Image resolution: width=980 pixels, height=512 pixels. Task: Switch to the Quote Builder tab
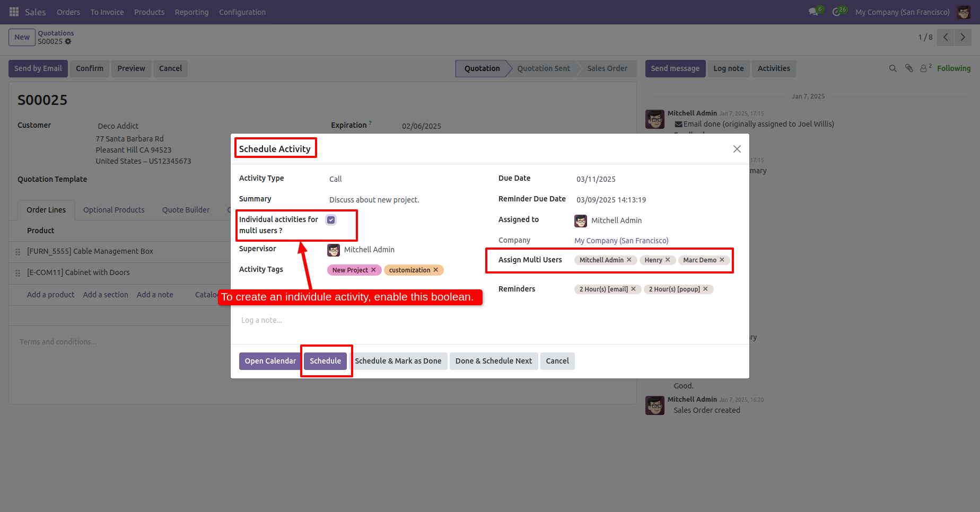pos(186,210)
